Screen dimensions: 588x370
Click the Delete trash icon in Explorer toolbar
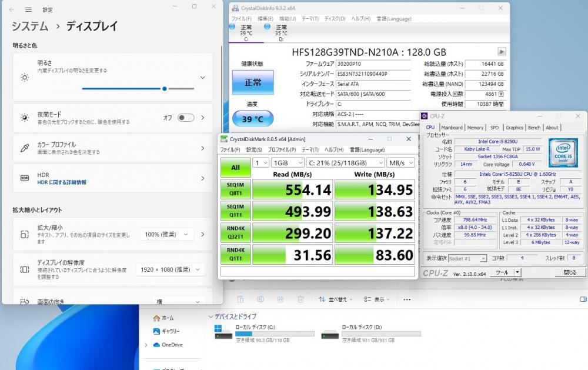pos(300,299)
